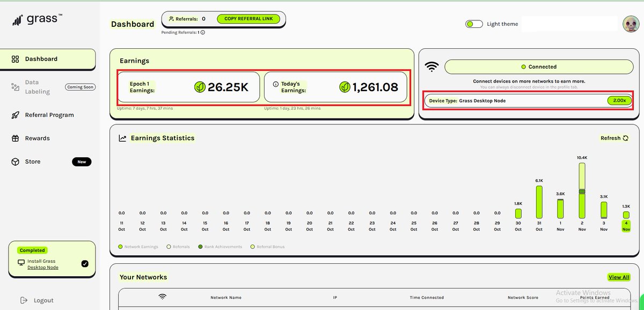Image resolution: width=644 pixels, height=310 pixels.
Task: Click the 2 Nov bar labeled 10.4K
Action: click(x=582, y=191)
